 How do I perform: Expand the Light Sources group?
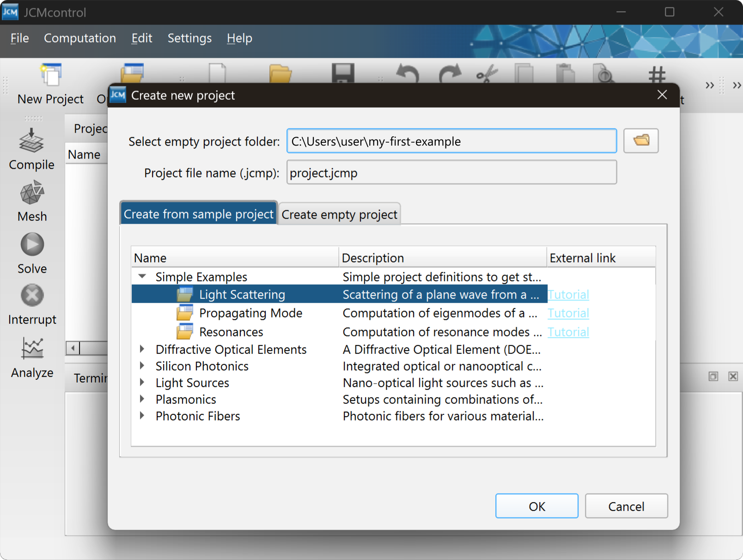coord(142,382)
